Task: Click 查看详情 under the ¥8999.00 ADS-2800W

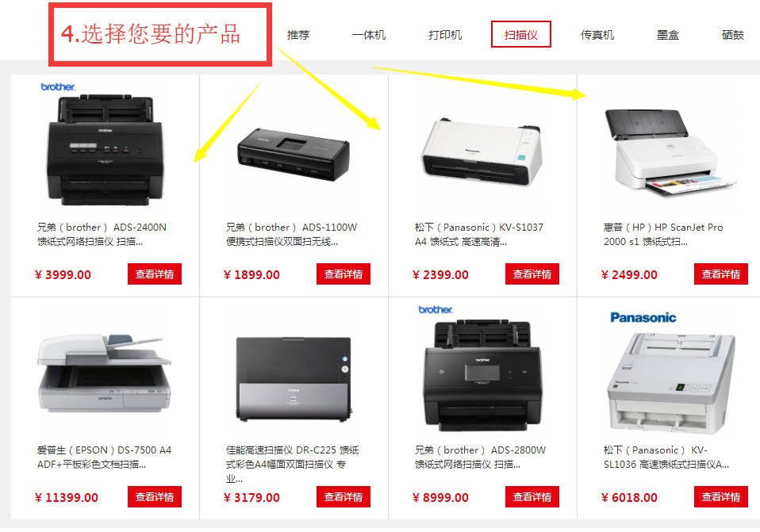Action: tap(532, 497)
